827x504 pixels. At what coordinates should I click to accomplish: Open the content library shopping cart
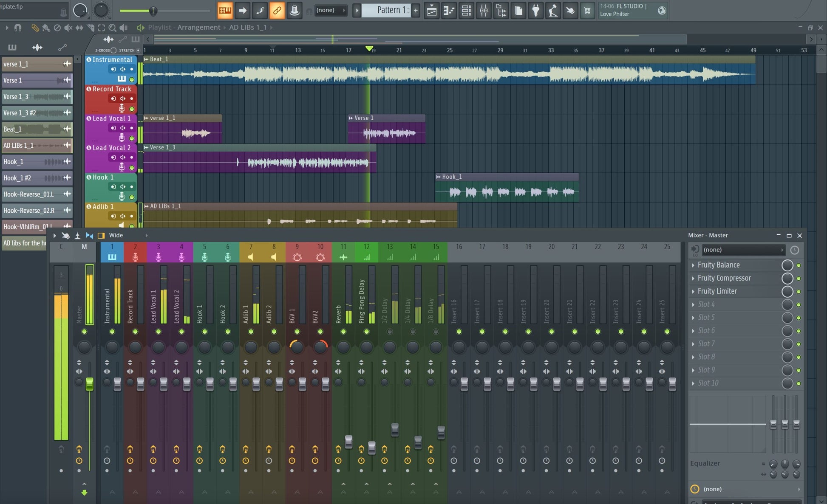(x=587, y=11)
